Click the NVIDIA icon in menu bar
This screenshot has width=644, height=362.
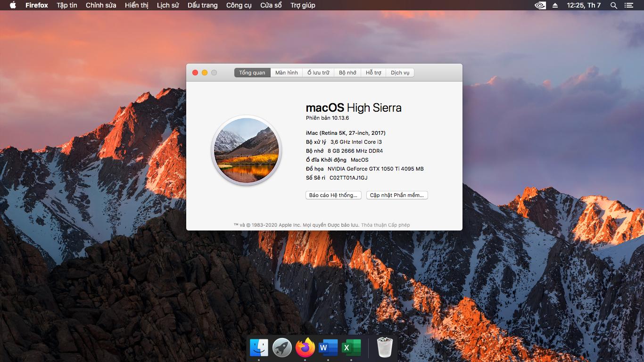(x=540, y=5)
